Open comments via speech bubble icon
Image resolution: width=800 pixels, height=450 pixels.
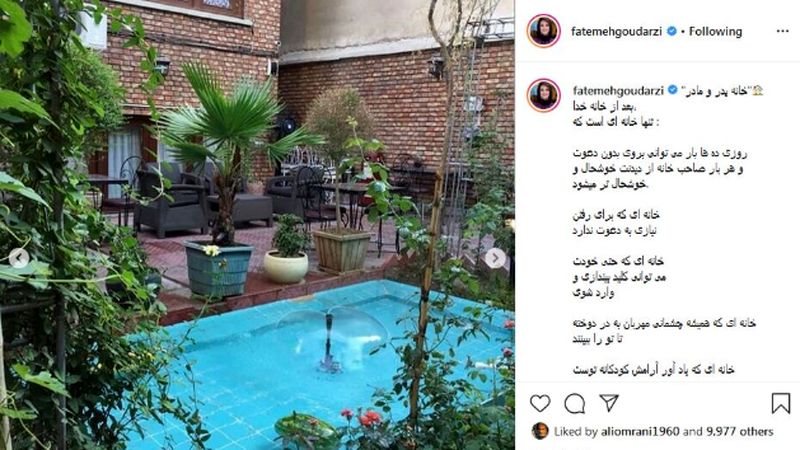pos(574,404)
